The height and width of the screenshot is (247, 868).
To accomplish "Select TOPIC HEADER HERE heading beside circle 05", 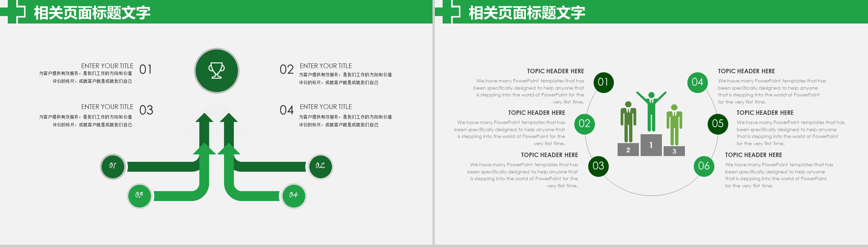I will click(x=765, y=113).
